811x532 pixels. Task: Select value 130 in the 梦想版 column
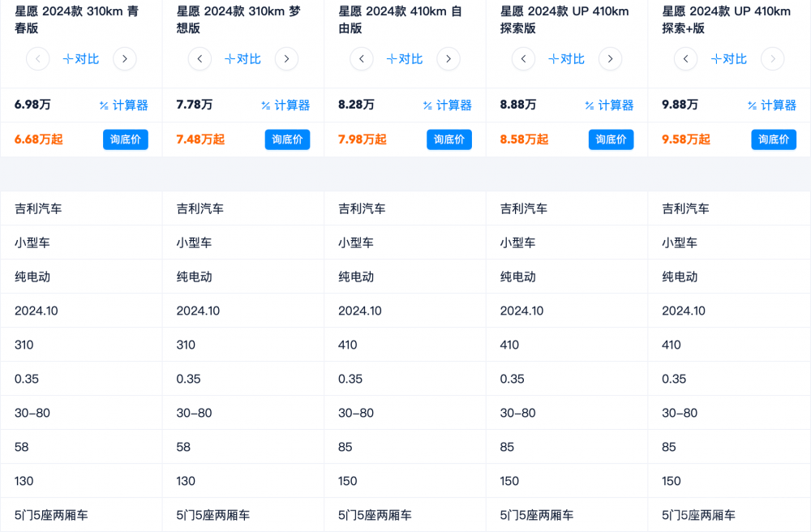point(187,482)
